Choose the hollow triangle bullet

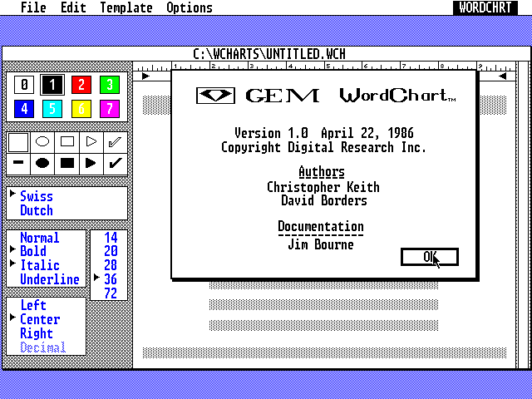click(x=91, y=141)
